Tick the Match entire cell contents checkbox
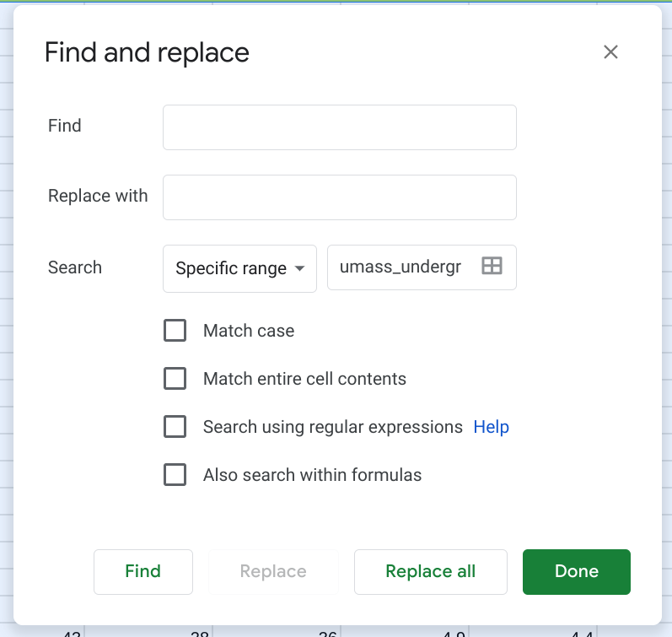The width and height of the screenshot is (672, 637). [175, 379]
